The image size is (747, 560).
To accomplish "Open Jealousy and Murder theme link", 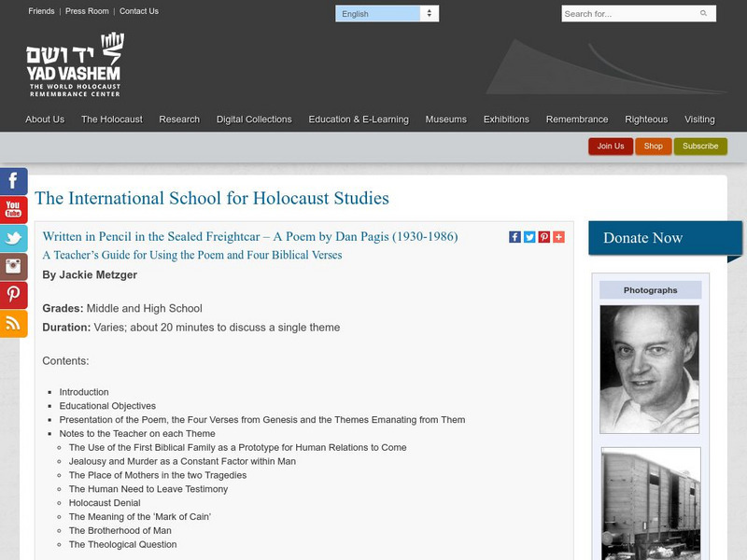I will click(x=182, y=461).
